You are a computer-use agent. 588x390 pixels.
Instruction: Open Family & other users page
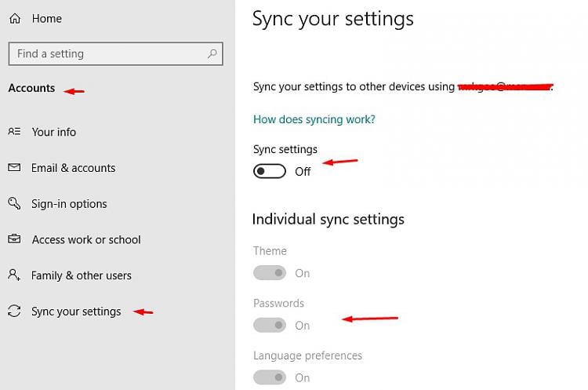pyautogui.click(x=82, y=275)
